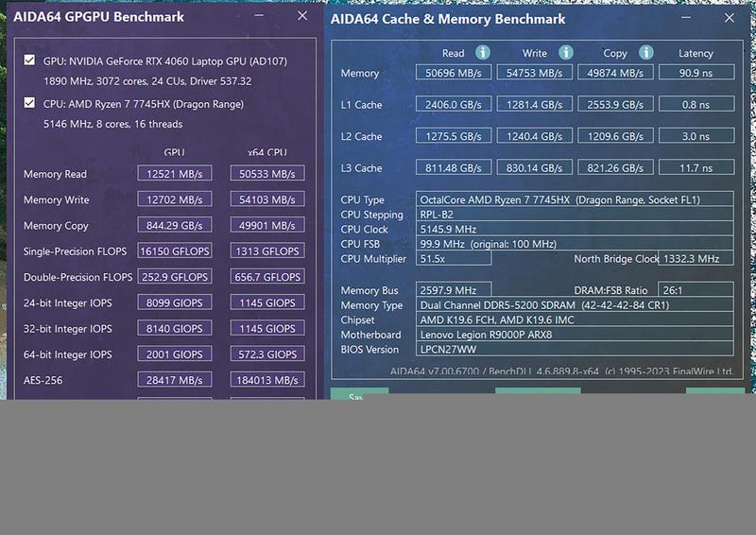The image size is (756, 535).
Task: Select CPU 32-bit Integer value 1145 GIOPS
Action: pyautogui.click(x=267, y=328)
